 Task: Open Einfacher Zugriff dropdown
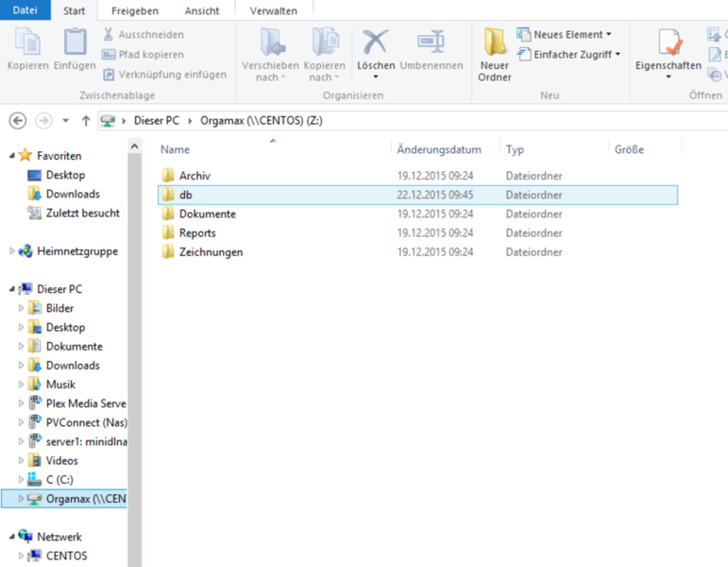click(568, 55)
